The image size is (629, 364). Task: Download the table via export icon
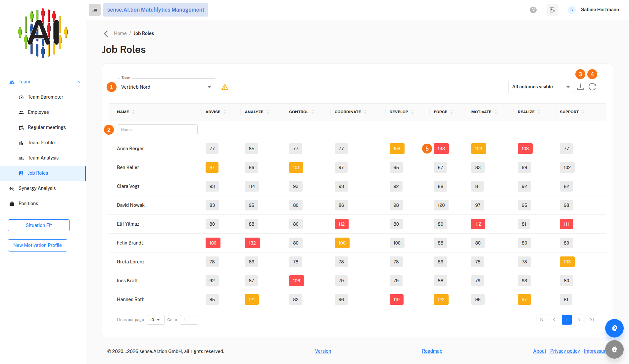(580, 87)
